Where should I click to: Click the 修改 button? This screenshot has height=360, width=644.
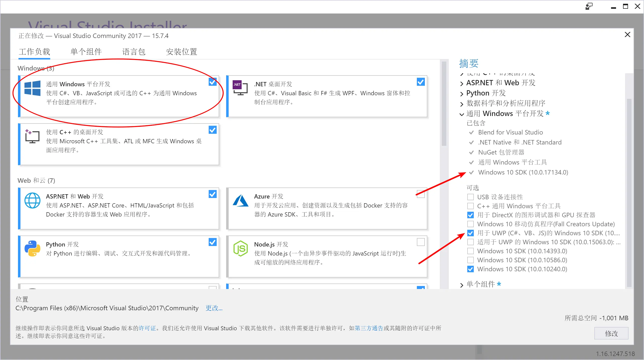tap(611, 333)
